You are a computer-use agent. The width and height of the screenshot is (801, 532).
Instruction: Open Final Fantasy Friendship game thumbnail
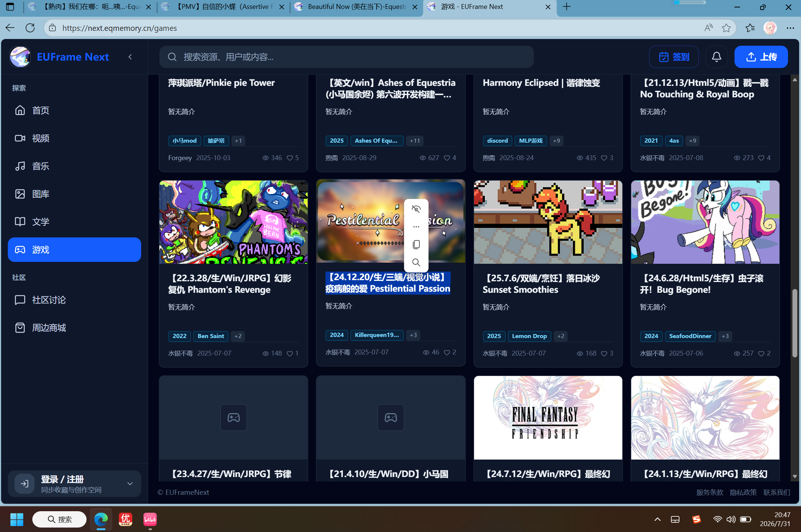point(548,418)
